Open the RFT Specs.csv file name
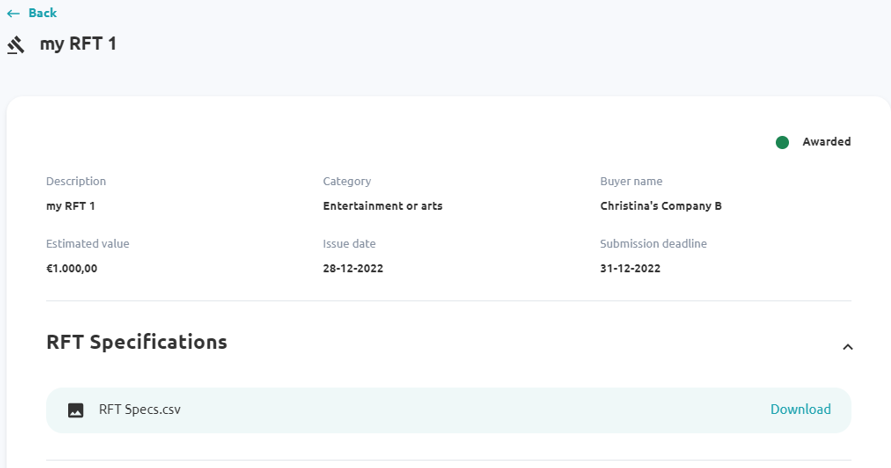This screenshot has height=468, width=891. tap(140, 410)
